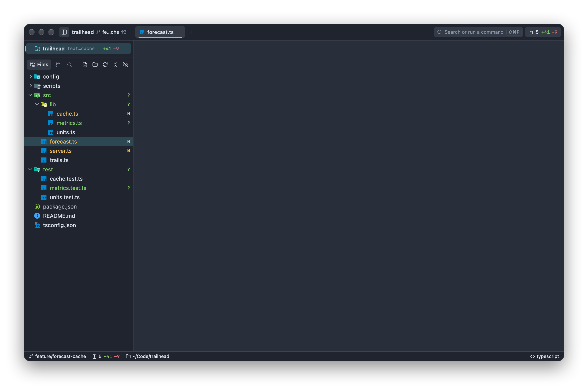Open server.ts in the file tree
Screen dimensions: 588x385
coord(79,151)
